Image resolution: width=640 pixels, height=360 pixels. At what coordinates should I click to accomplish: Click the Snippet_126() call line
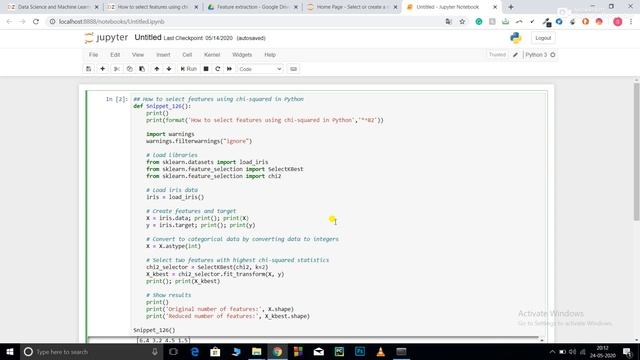(x=154, y=330)
